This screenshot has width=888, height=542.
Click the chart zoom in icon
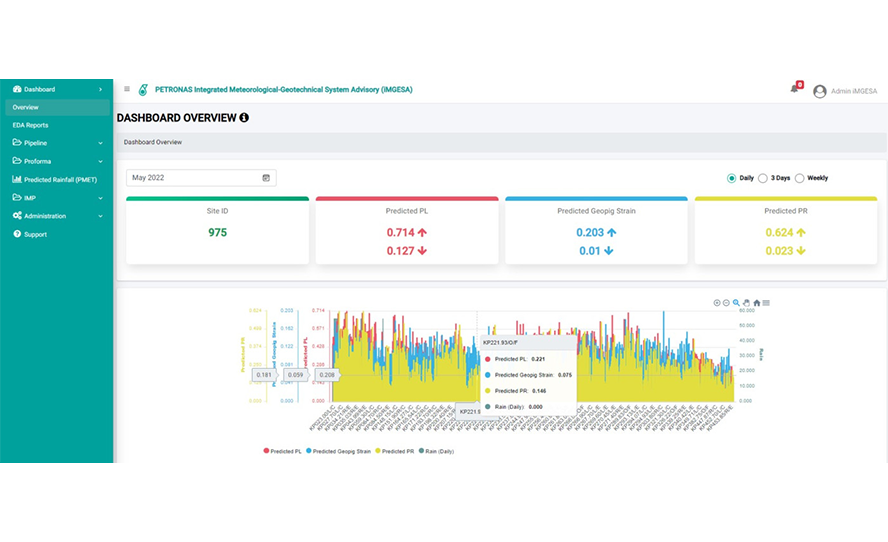[x=717, y=303]
